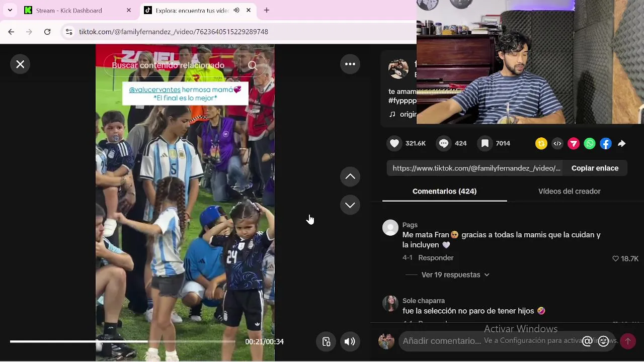
Task: Open a new browser tab
Action: click(x=267, y=10)
